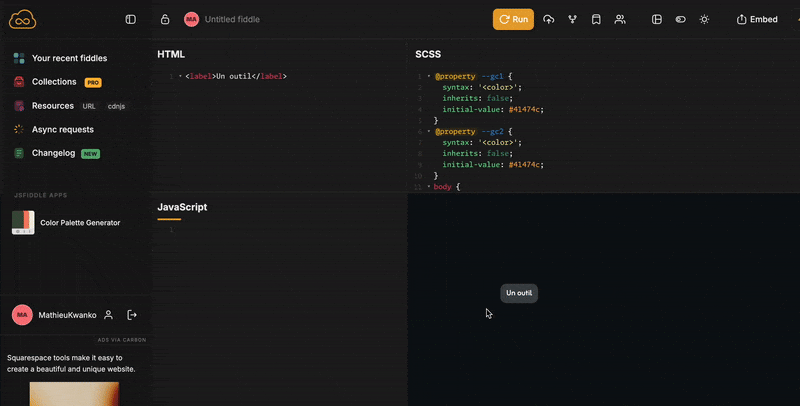
Task: Run the fiddle
Action: pyautogui.click(x=513, y=19)
